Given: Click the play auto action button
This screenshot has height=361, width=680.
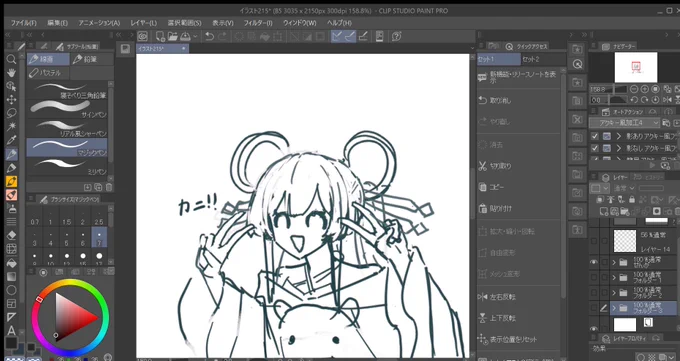Looking at the screenshot, I should click(652, 165).
